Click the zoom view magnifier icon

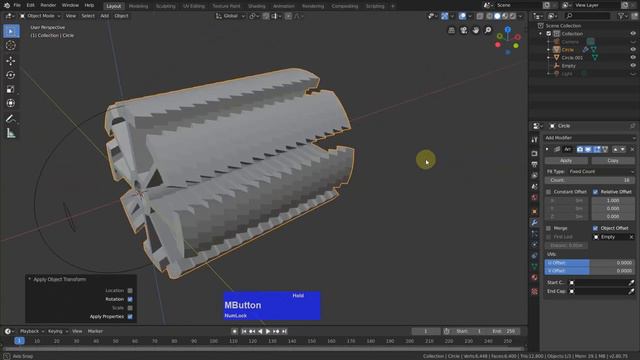(488, 31)
